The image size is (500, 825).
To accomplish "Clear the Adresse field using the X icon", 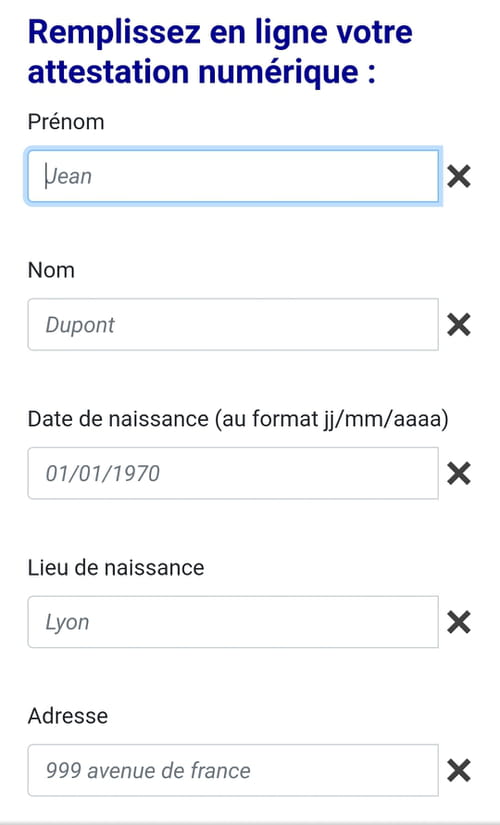I will click(458, 771).
